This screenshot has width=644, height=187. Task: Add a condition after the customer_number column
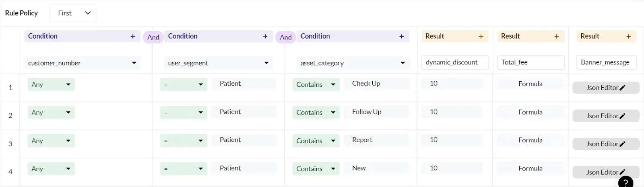click(x=133, y=36)
